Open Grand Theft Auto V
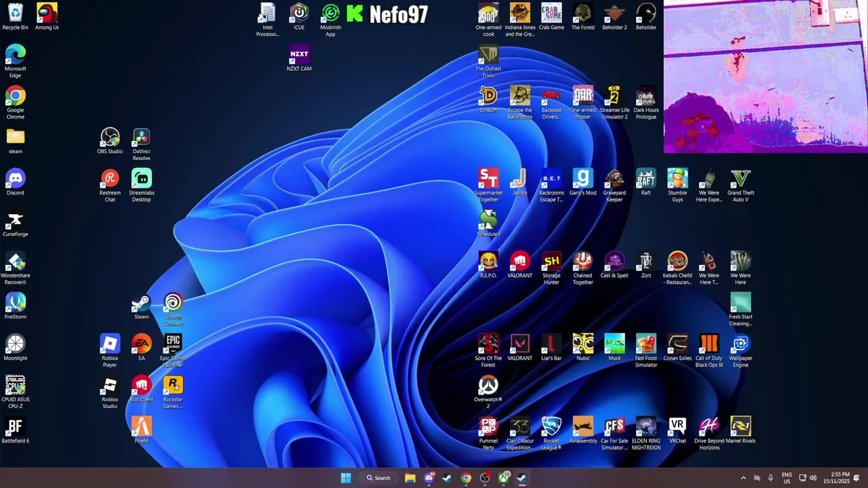 (741, 185)
